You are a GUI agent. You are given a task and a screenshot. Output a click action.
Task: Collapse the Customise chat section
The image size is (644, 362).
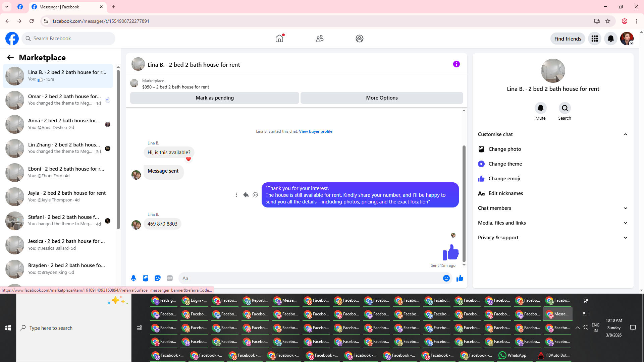625,134
